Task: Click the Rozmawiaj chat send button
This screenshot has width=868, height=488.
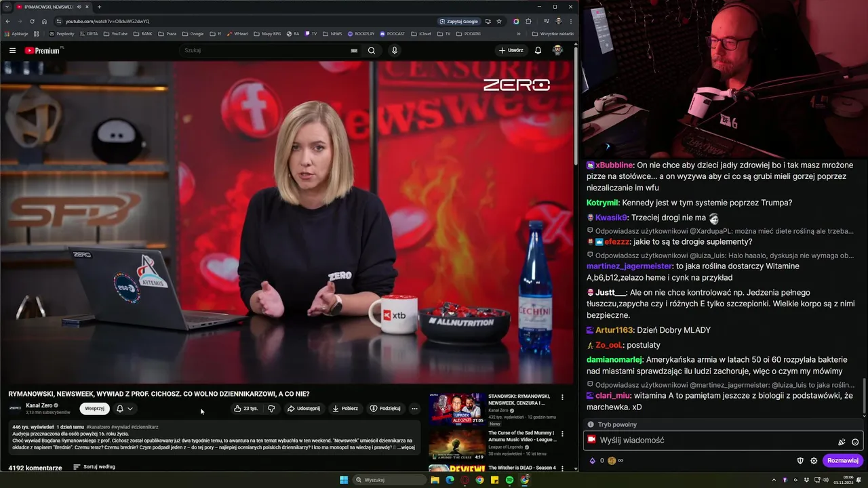Action: point(843,461)
